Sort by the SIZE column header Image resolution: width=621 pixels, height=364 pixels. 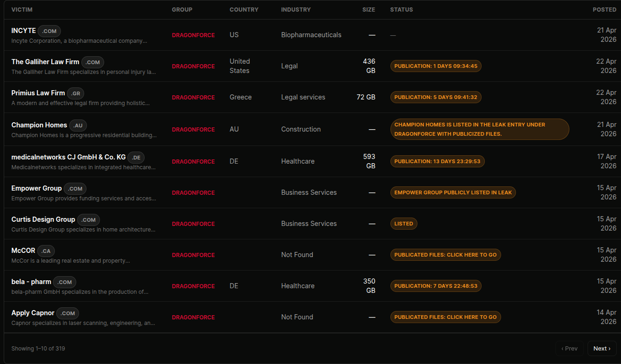369,10
